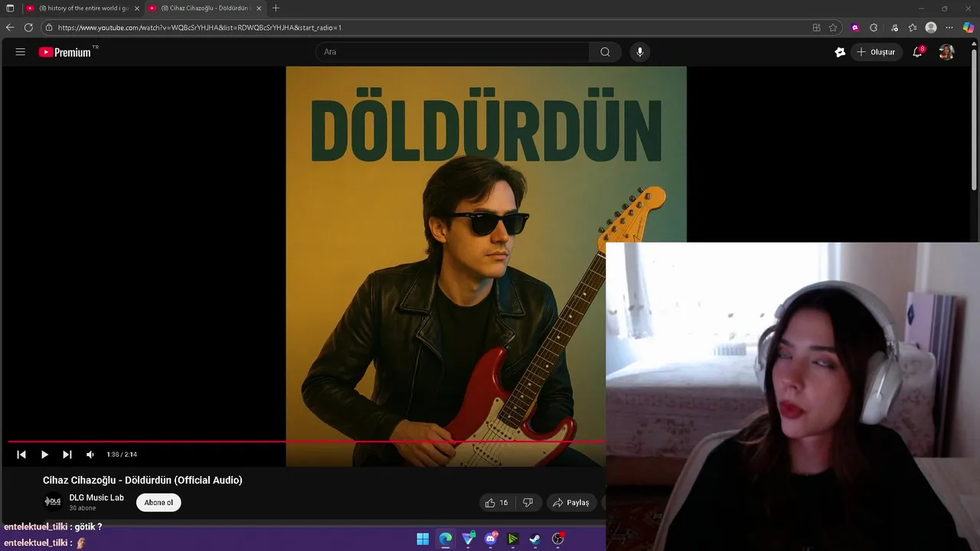
Task: Open a new browser tab
Action: (276, 8)
